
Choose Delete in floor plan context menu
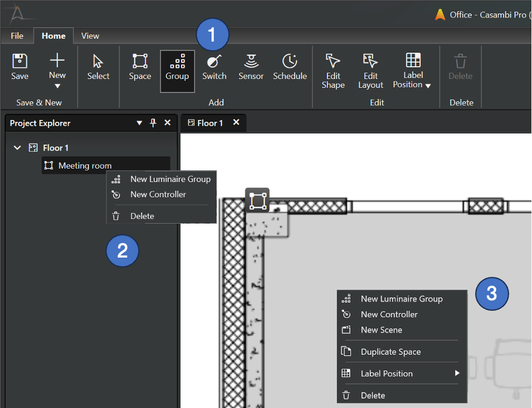pos(402,395)
